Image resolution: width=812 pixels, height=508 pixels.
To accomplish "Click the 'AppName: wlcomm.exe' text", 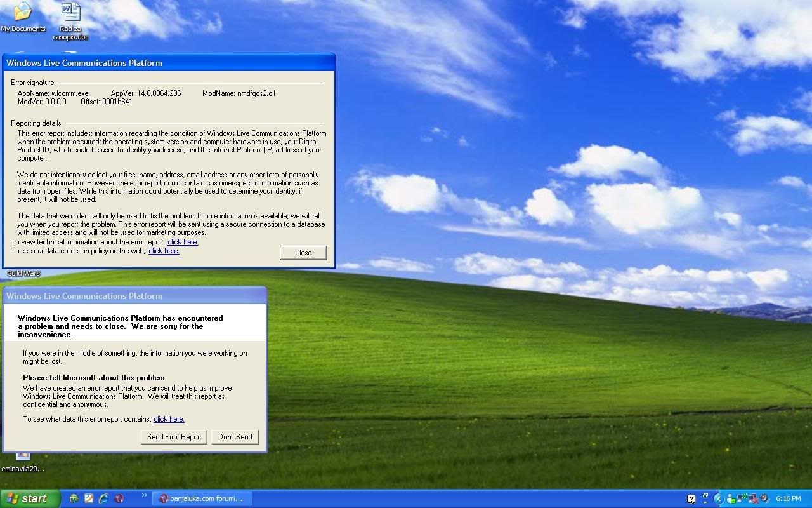I will 53,93.
